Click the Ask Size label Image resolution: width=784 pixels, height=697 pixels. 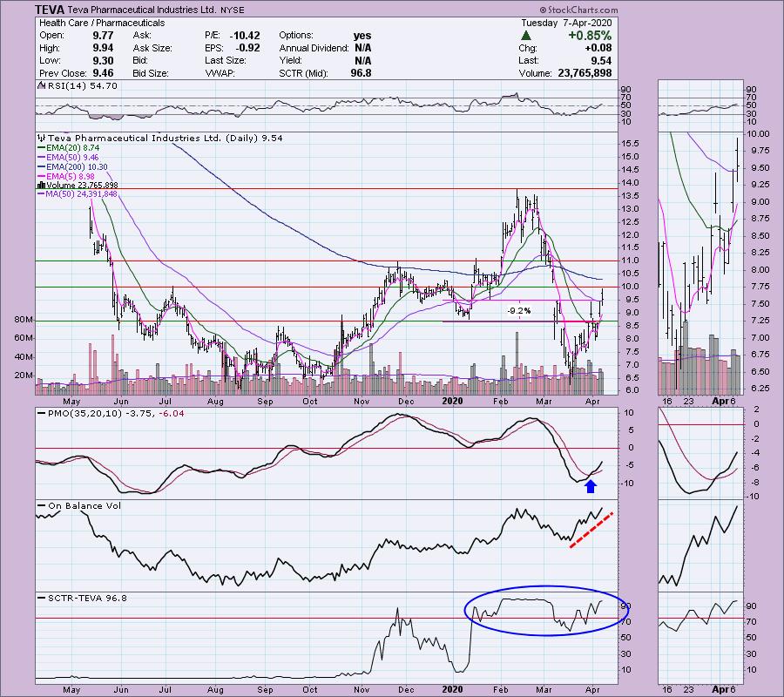[152, 48]
